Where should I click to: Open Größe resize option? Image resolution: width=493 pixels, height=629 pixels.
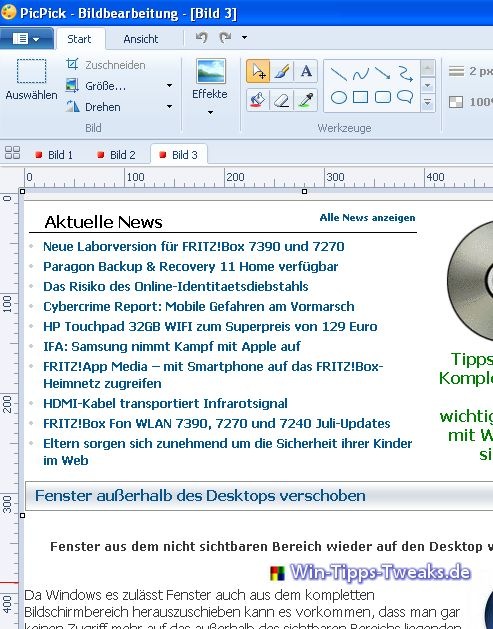click(x=96, y=85)
